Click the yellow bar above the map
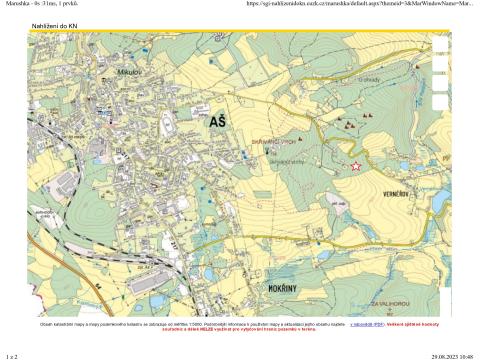480x360 pixels. tap(239, 31)
